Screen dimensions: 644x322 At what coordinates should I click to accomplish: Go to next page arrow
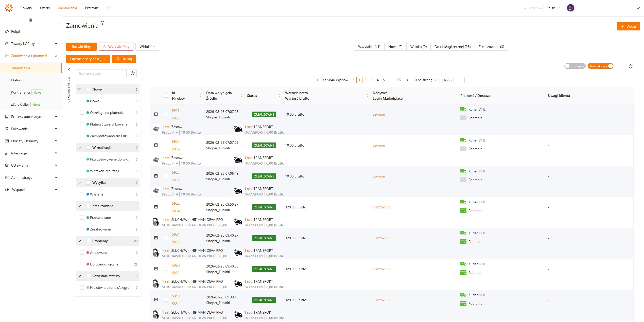[407, 80]
